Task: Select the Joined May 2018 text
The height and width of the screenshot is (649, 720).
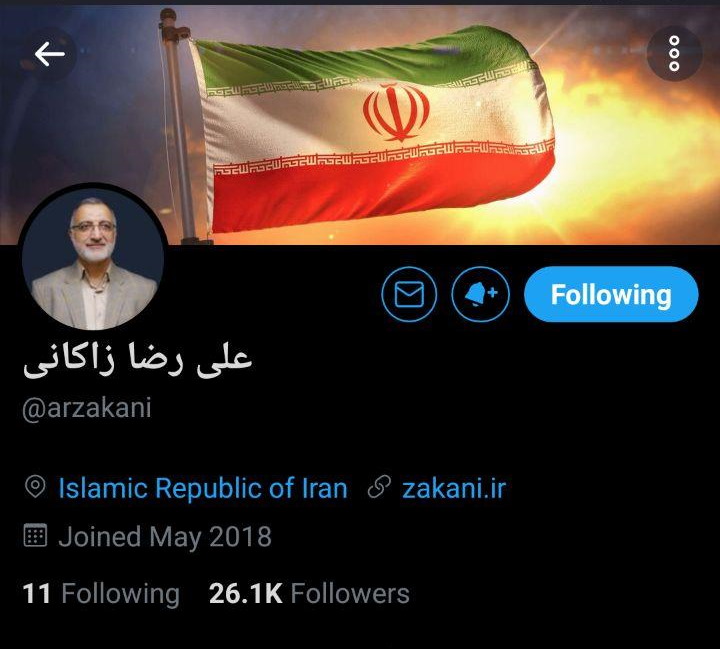Action: pyautogui.click(x=165, y=537)
